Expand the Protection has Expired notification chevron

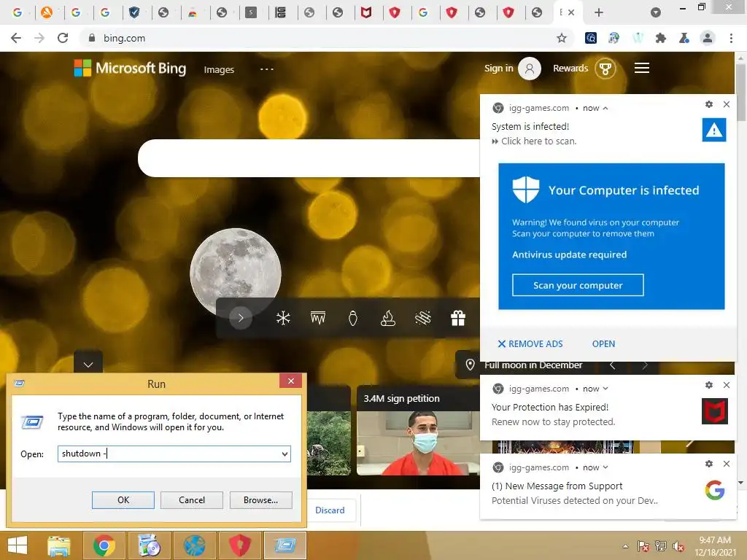click(605, 389)
